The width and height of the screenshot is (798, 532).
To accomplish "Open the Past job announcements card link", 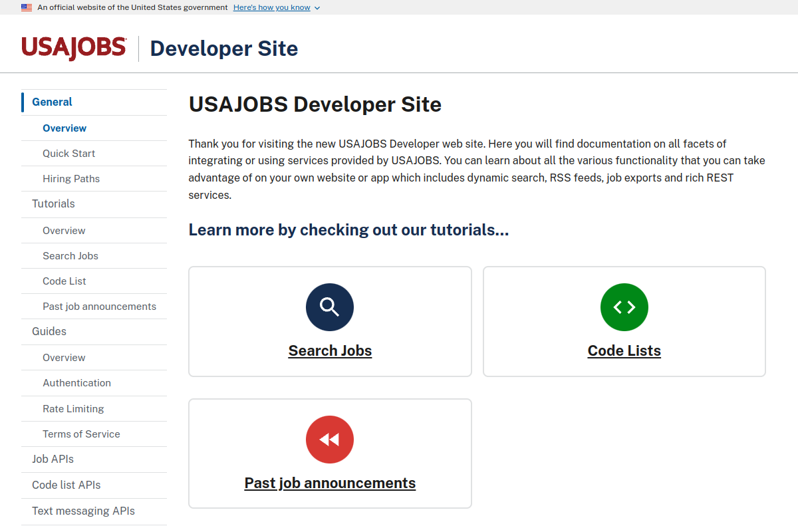I will [330, 483].
